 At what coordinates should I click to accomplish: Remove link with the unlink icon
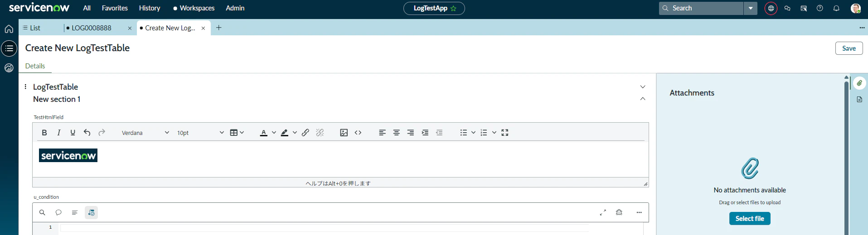click(x=320, y=133)
